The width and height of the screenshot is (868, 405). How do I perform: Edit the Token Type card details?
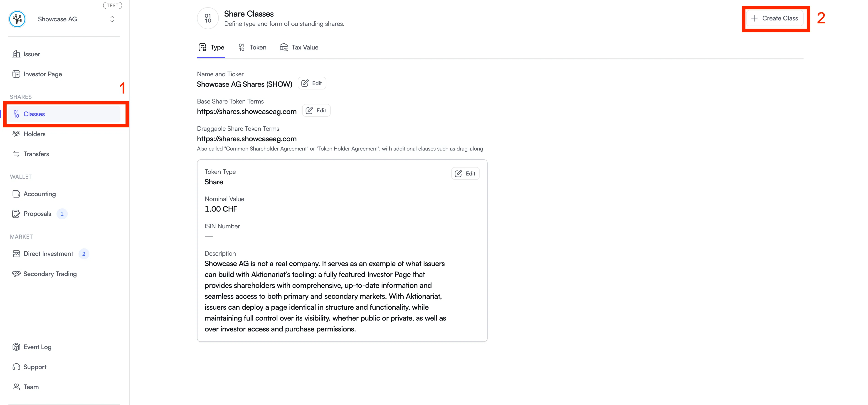coord(465,173)
